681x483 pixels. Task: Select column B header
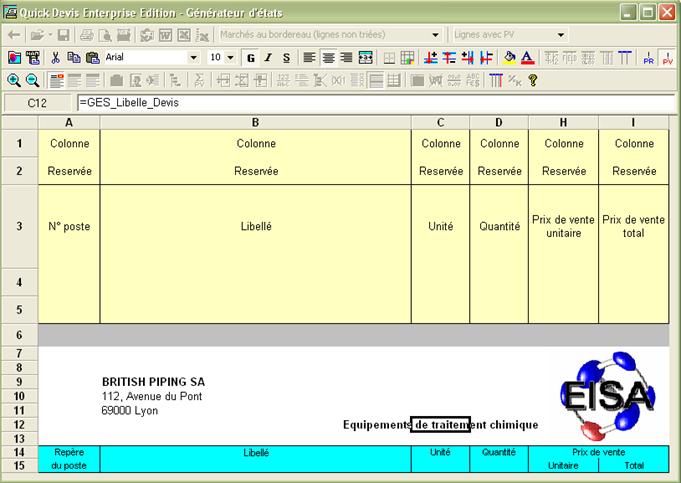coord(255,122)
